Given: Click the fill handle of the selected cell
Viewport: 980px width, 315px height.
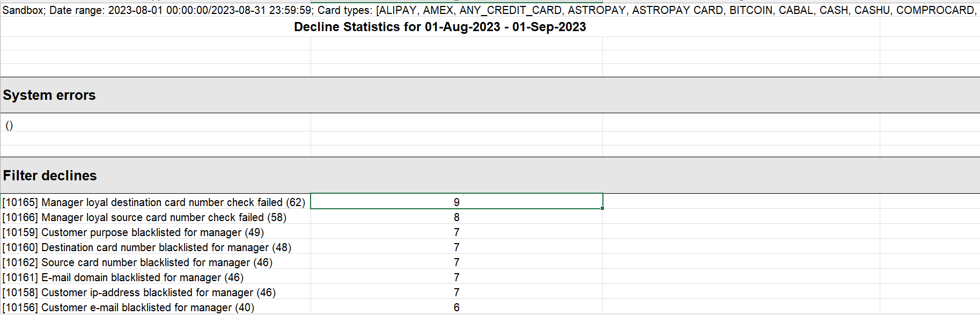Looking at the screenshot, I should point(602,208).
